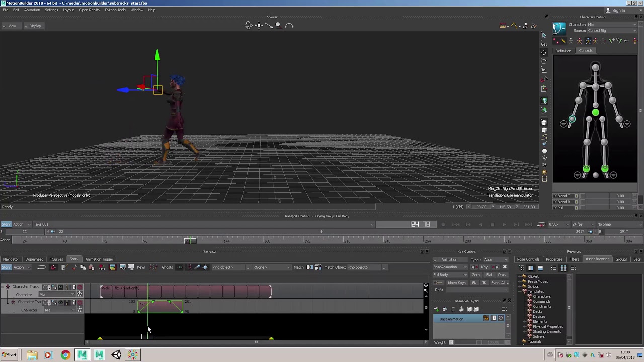Click the Character Controls avatar icon
The image size is (644, 362).
tap(559, 28)
